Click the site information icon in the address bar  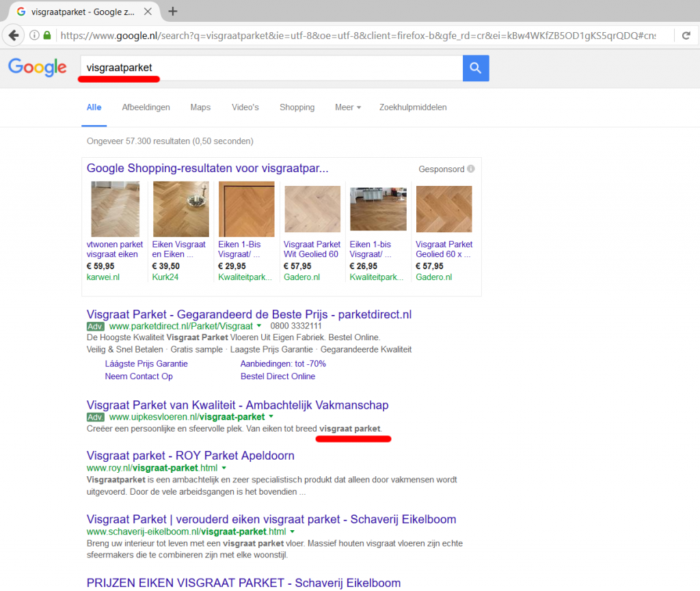point(34,36)
